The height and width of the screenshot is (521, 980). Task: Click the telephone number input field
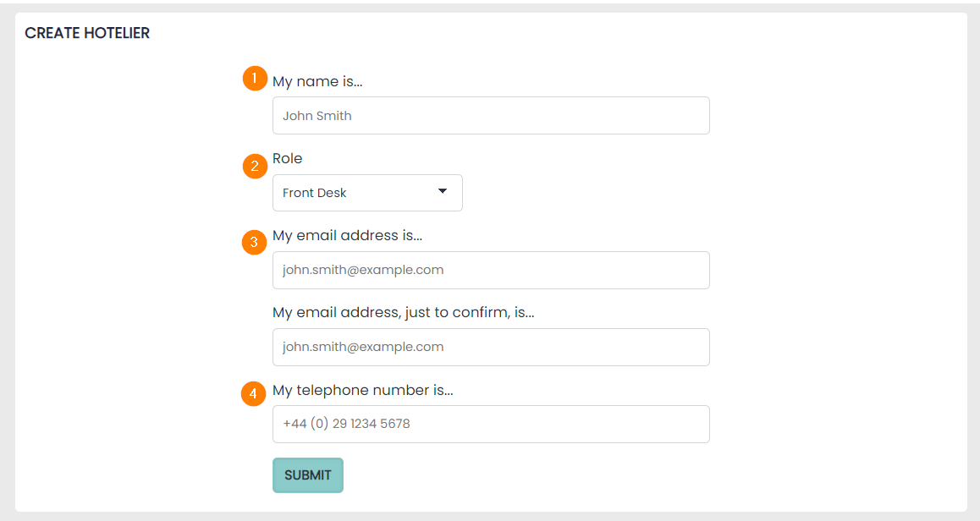click(x=491, y=424)
